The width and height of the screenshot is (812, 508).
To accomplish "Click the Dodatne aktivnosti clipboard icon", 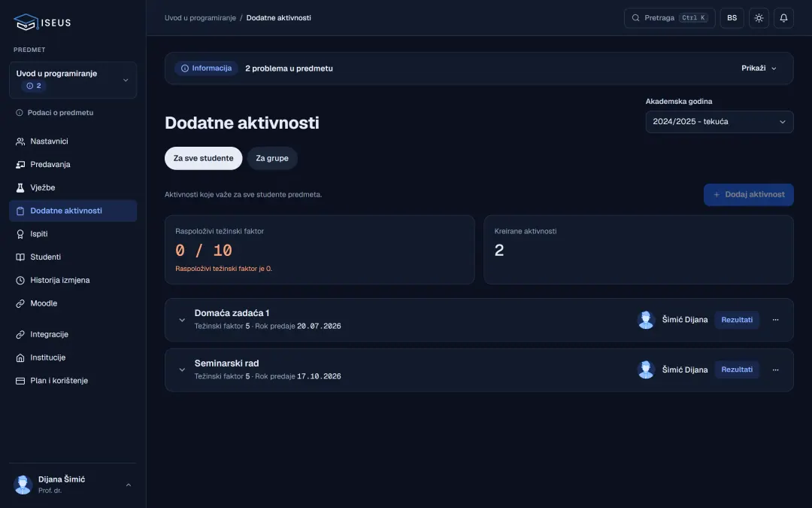I will 20,211.
